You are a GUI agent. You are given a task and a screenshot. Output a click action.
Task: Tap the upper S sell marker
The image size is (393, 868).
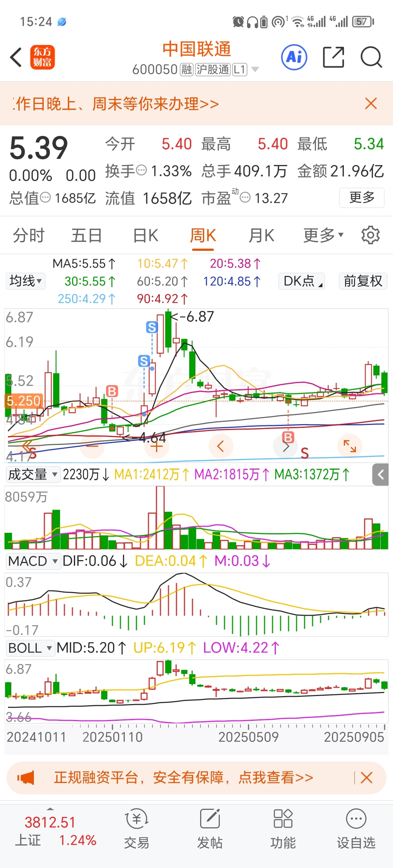click(152, 327)
